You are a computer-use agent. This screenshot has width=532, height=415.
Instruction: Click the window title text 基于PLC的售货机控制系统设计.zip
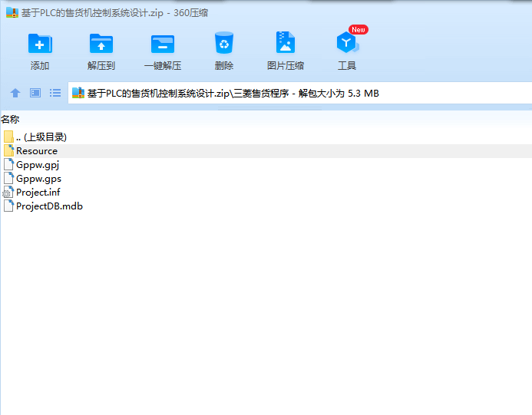click(92, 13)
